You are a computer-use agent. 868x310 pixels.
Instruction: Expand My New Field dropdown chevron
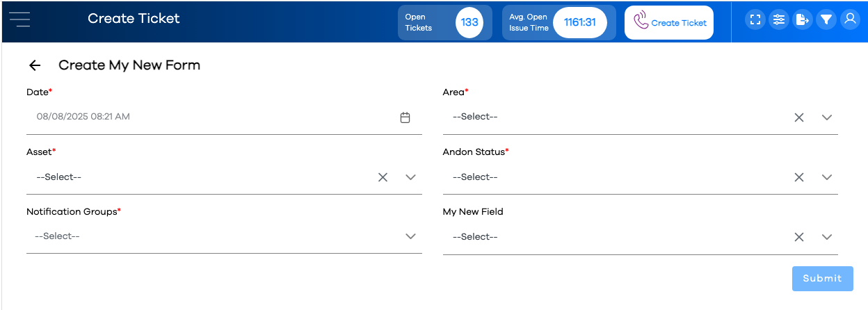827,237
